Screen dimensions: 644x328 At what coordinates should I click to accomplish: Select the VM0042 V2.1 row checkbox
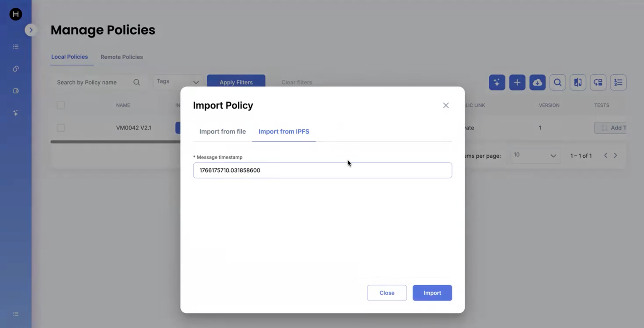[x=61, y=128]
